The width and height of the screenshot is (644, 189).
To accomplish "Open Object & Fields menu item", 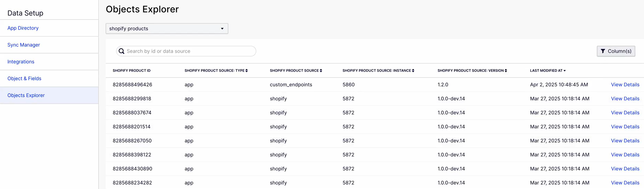I will point(24,78).
